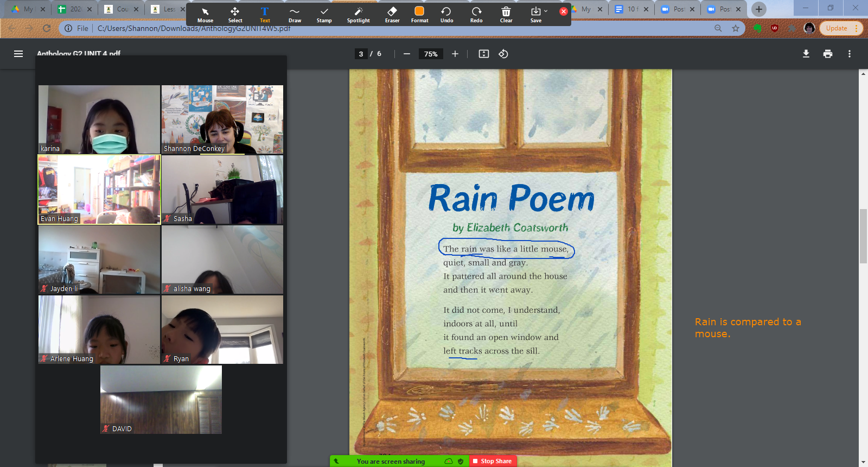The image size is (868, 467).
Task: Click 'by Elizabeth Coatsworth' byline
Action: [510, 228]
